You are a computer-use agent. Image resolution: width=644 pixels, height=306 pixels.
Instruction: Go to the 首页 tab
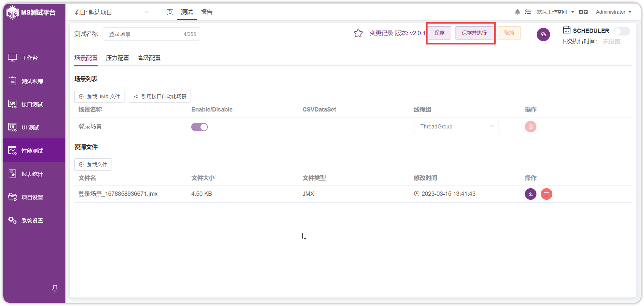click(x=167, y=12)
